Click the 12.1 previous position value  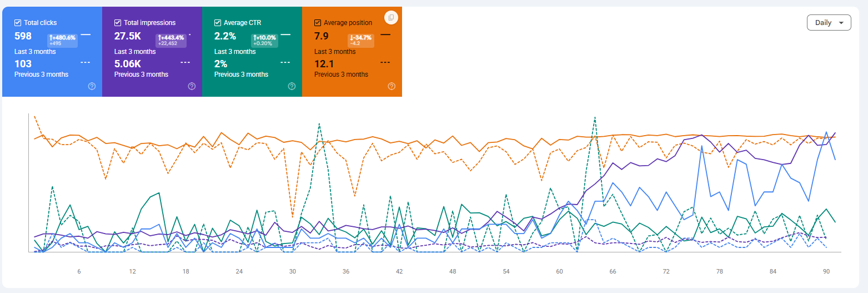(x=324, y=63)
